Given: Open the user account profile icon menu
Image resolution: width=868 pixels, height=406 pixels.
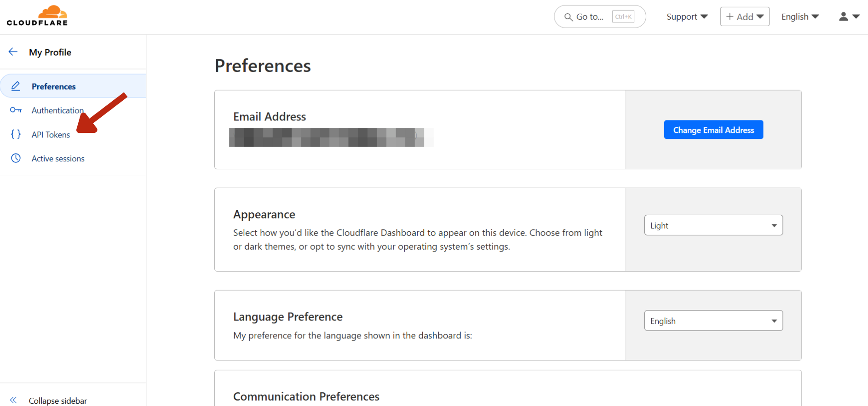Looking at the screenshot, I should coord(843,17).
